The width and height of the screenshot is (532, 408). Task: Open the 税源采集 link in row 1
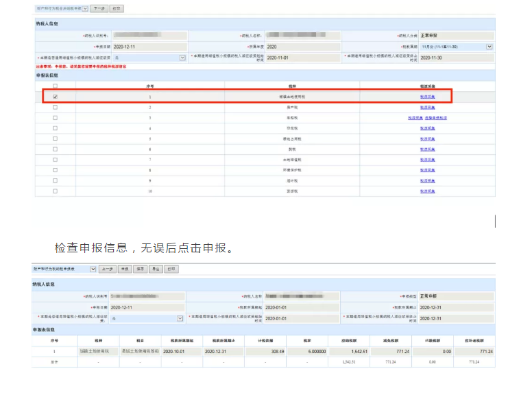428,97
